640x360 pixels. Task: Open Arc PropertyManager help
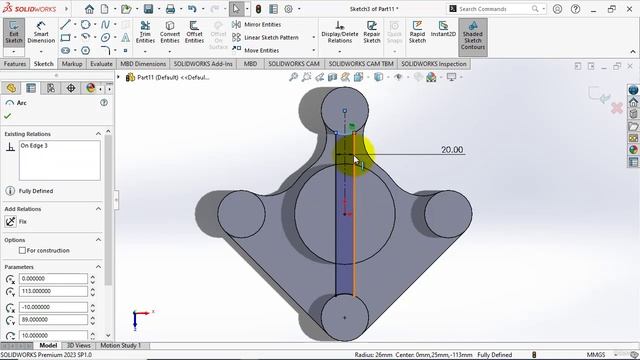pyautogui.click(x=104, y=103)
